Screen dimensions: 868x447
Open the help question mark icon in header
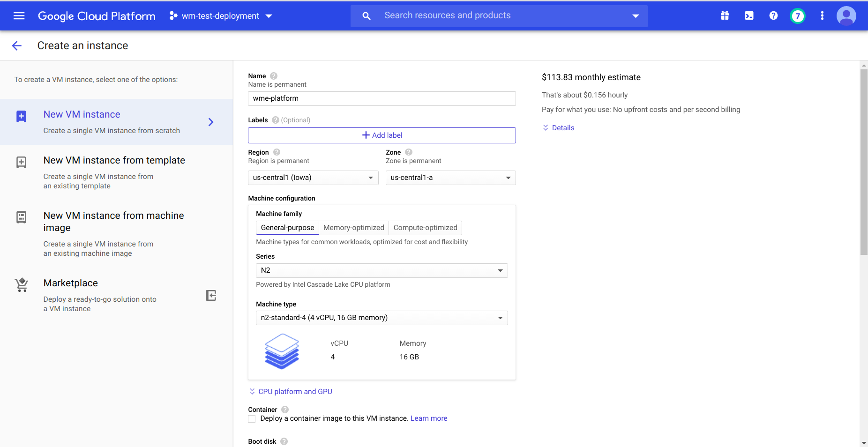point(773,16)
